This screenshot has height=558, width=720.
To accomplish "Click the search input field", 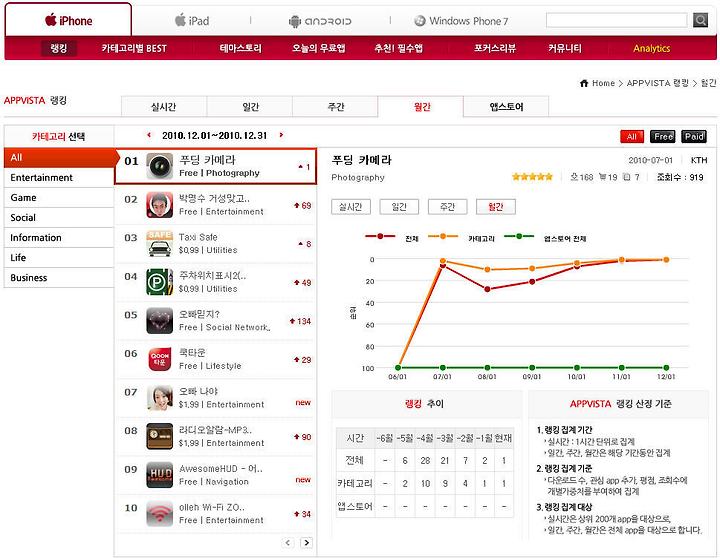I will click(617, 20).
